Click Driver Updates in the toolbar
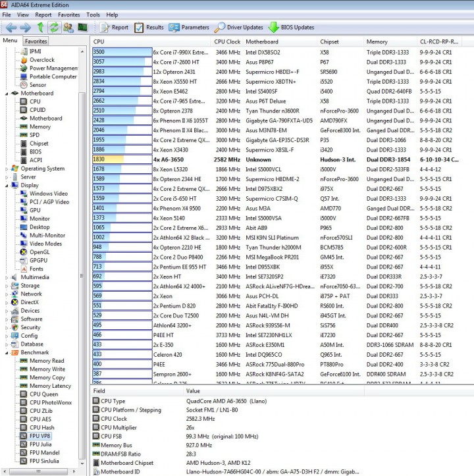The image size is (474, 476). (239, 27)
